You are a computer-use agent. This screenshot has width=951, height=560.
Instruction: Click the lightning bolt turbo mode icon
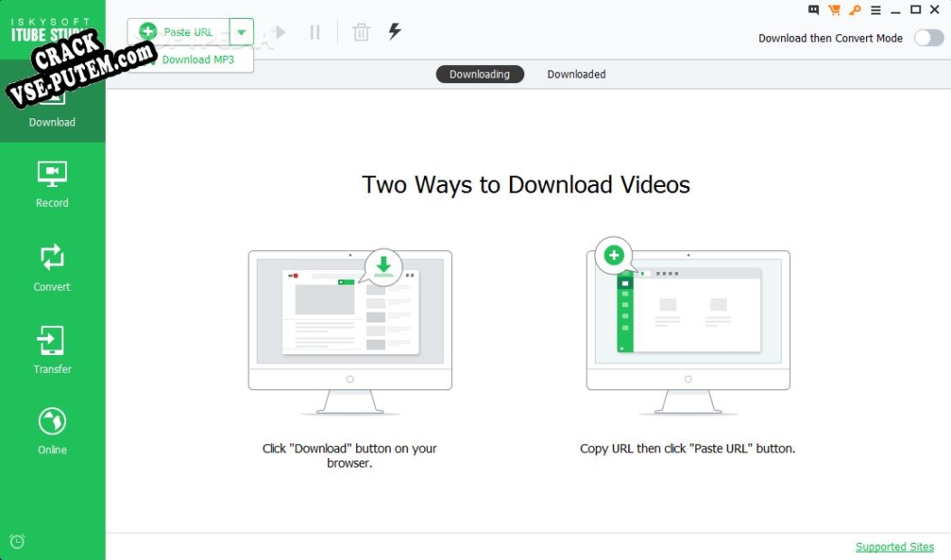(x=394, y=32)
